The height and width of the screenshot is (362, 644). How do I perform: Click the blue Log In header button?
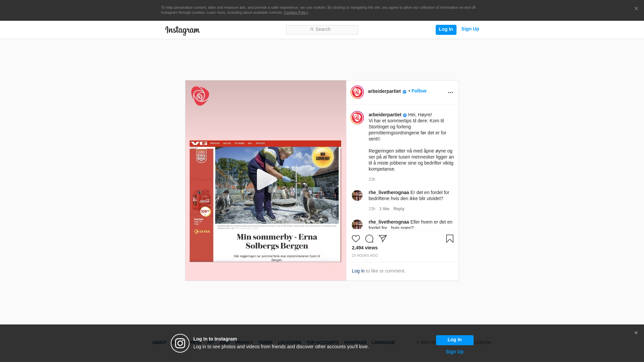point(446,29)
